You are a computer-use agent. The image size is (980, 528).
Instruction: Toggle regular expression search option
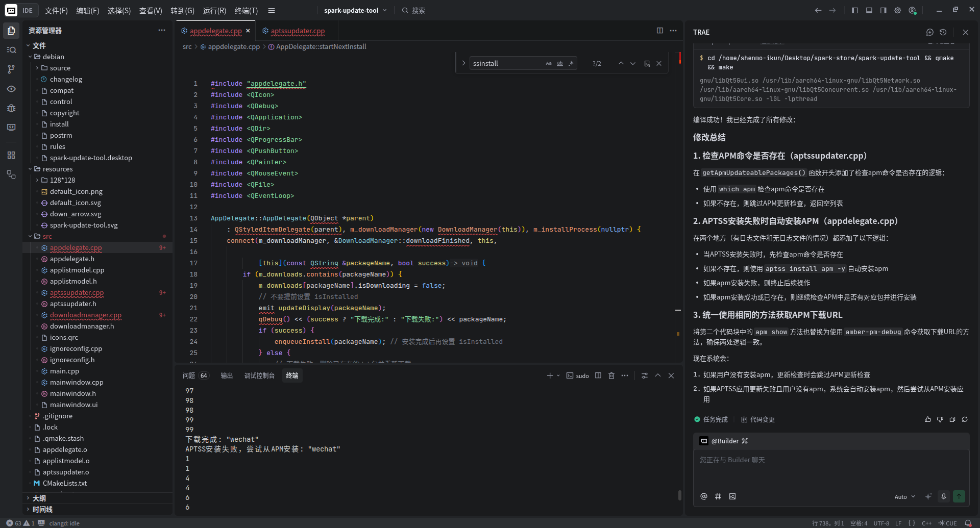[x=571, y=64]
